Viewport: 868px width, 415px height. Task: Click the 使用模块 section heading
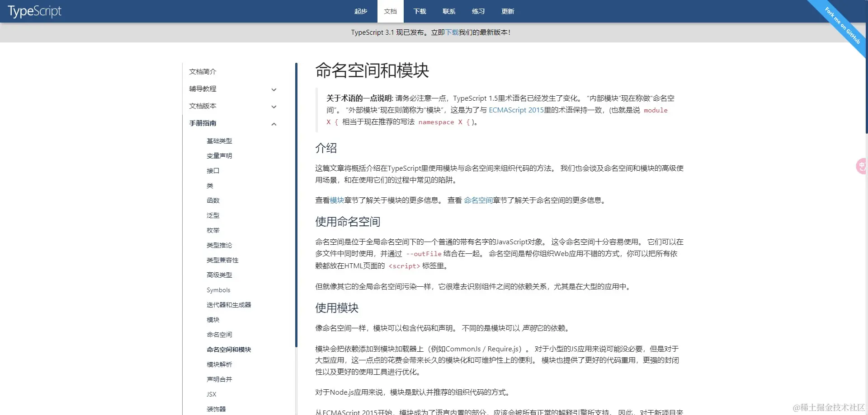(337, 308)
